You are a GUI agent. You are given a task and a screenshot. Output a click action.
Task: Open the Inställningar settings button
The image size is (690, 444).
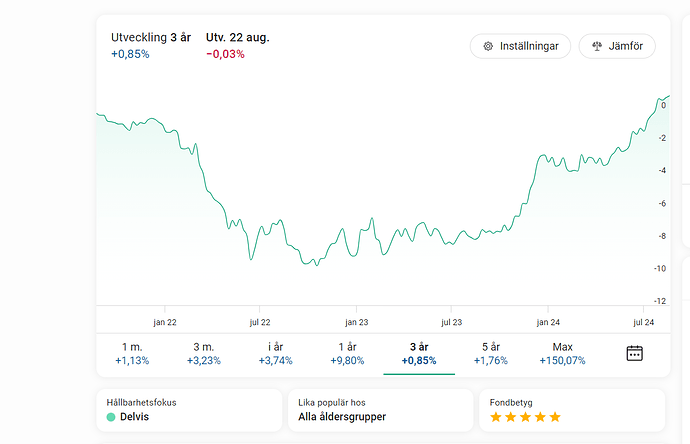coord(520,46)
